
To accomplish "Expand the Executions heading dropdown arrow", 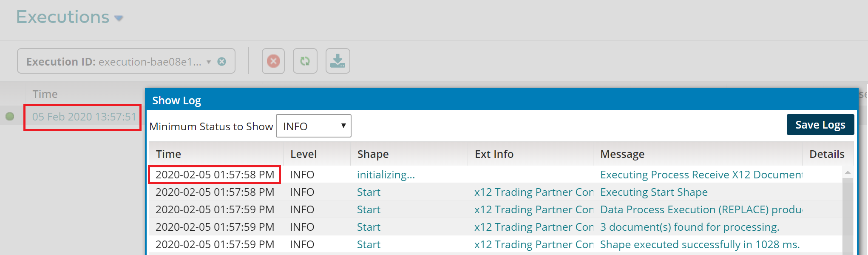I will [x=119, y=18].
